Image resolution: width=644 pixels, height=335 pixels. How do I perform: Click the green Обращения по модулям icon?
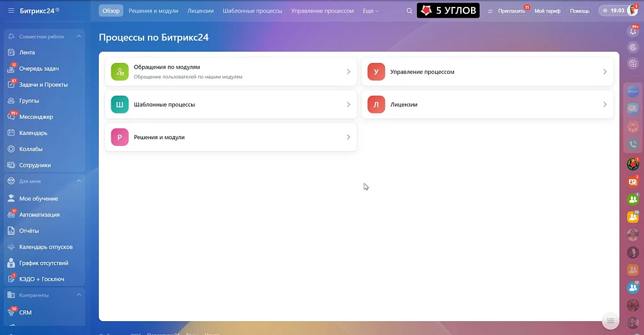(119, 72)
